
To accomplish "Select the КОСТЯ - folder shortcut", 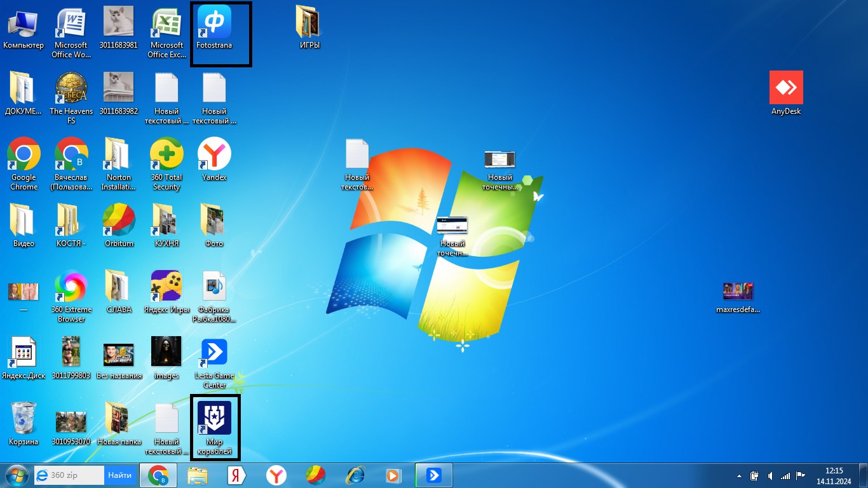I will click(x=71, y=226).
